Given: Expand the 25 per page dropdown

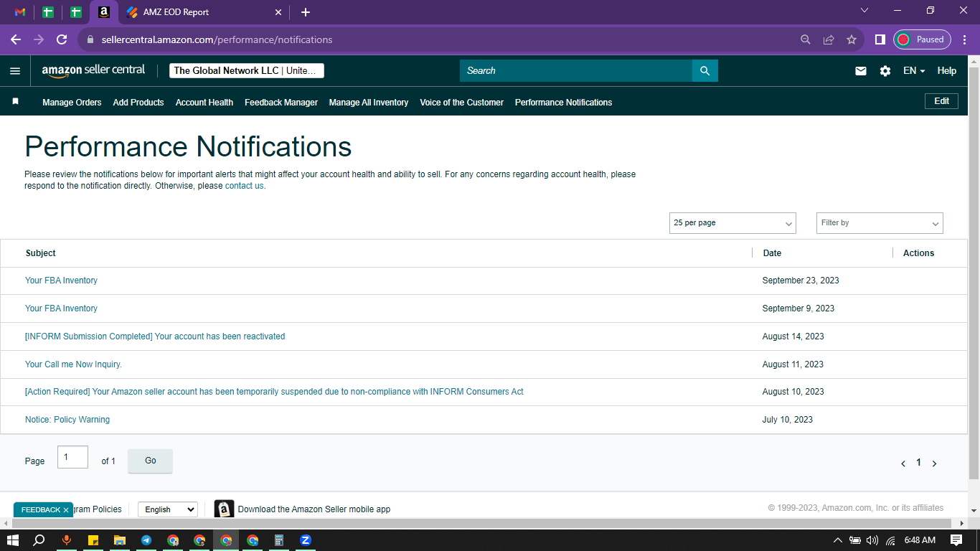Looking at the screenshot, I should 732,223.
